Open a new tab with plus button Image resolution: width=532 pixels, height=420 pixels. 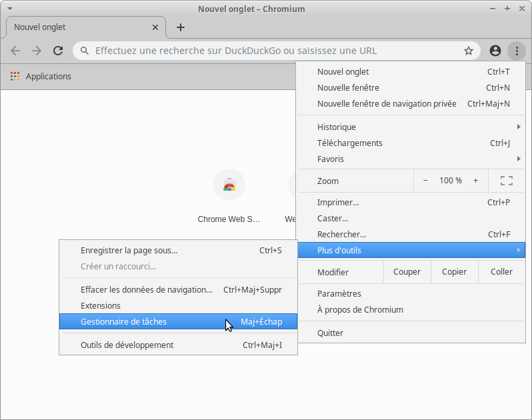[181, 27]
